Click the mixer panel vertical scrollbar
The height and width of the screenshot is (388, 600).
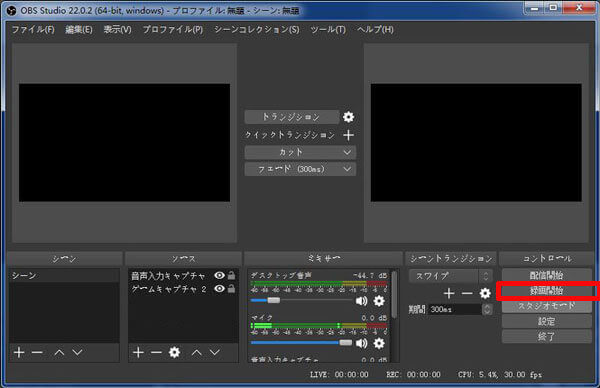(395, 295)
